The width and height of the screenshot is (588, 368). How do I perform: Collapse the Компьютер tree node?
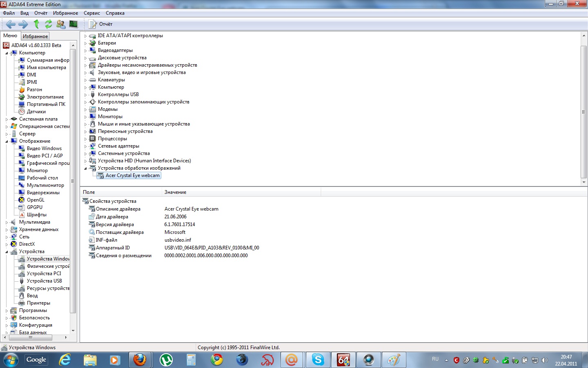click(x=7, y=53)
